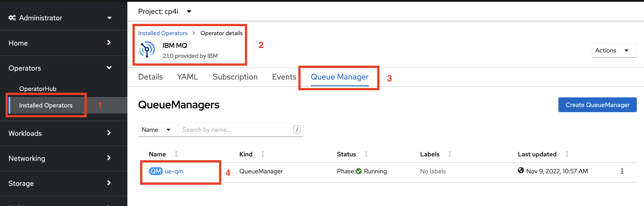Click the QueueManagers page heading

pos(179,105)
